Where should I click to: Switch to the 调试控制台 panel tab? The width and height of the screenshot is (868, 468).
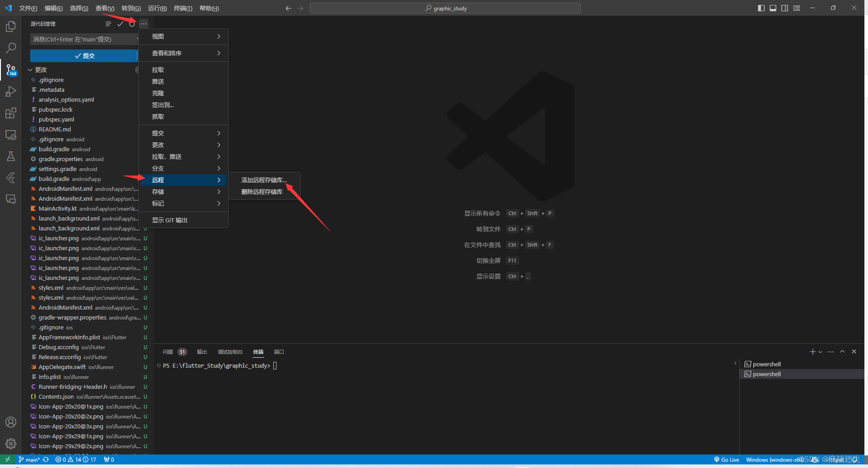(230, 352)
